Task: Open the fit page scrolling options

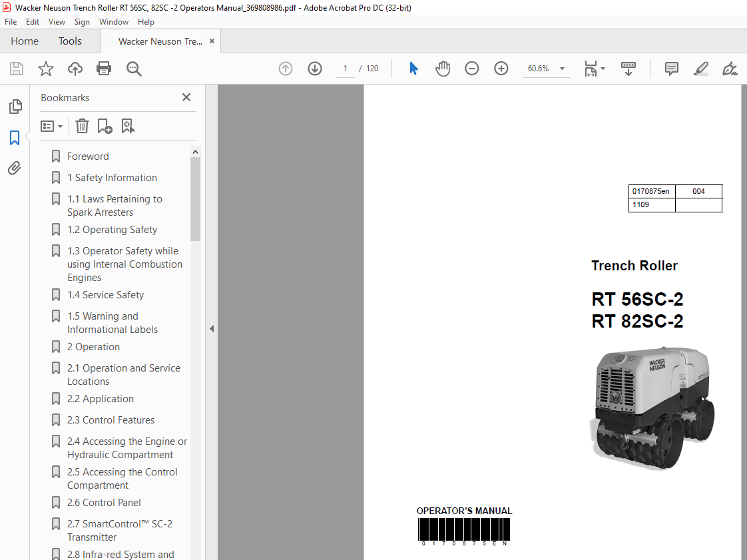Action: click(x=594, y=69)
